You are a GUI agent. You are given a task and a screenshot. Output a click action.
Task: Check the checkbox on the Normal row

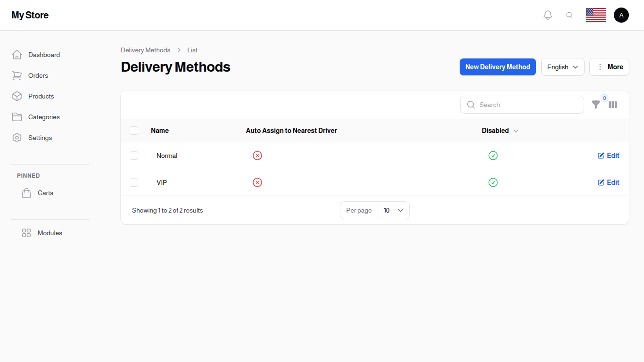point(134,156)
